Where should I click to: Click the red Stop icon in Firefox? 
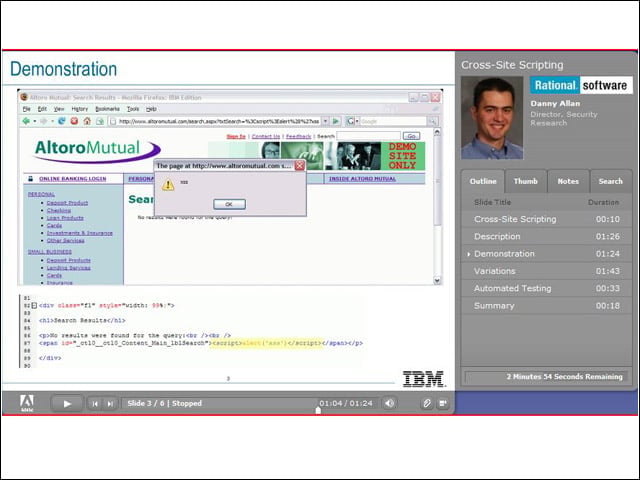tap(74, 121)
